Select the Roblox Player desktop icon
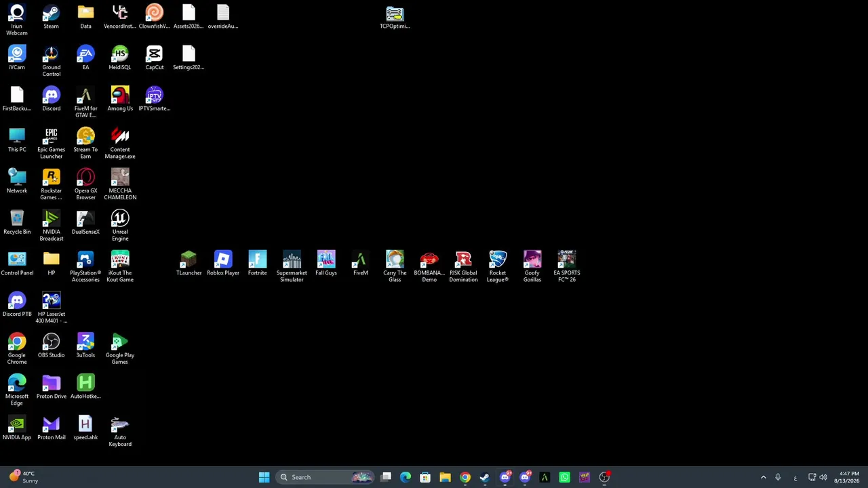Screen dimensions: 868x488 click(x=223, y=264)
